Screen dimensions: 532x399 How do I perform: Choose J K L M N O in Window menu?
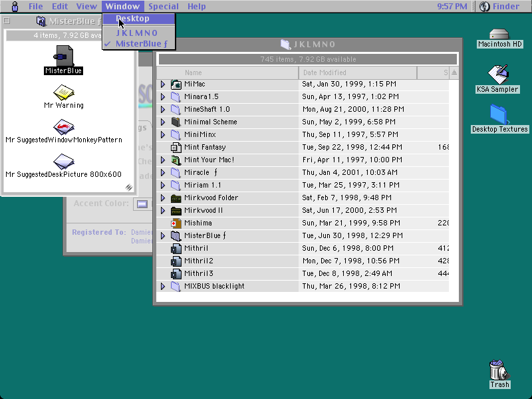pos(139,33)
